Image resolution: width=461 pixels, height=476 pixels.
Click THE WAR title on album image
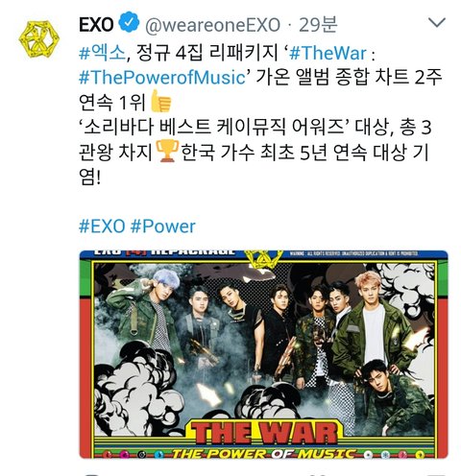click(266, 433)
